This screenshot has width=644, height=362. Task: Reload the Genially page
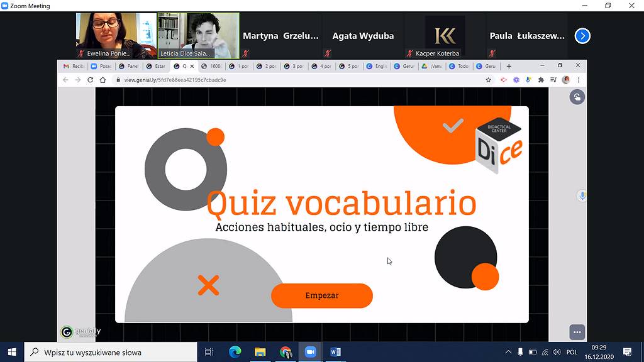tap(91, 80)
